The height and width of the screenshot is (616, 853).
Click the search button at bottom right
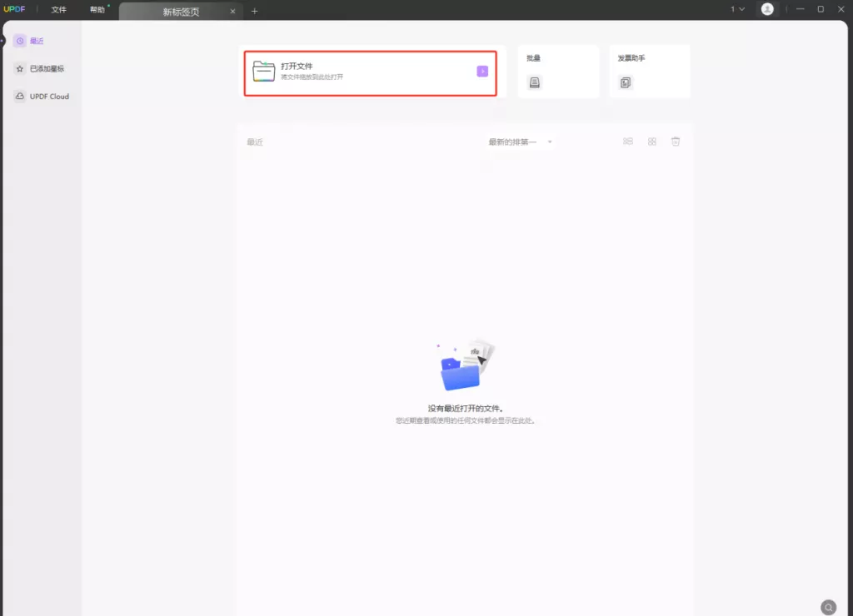[x=828, y=608]
